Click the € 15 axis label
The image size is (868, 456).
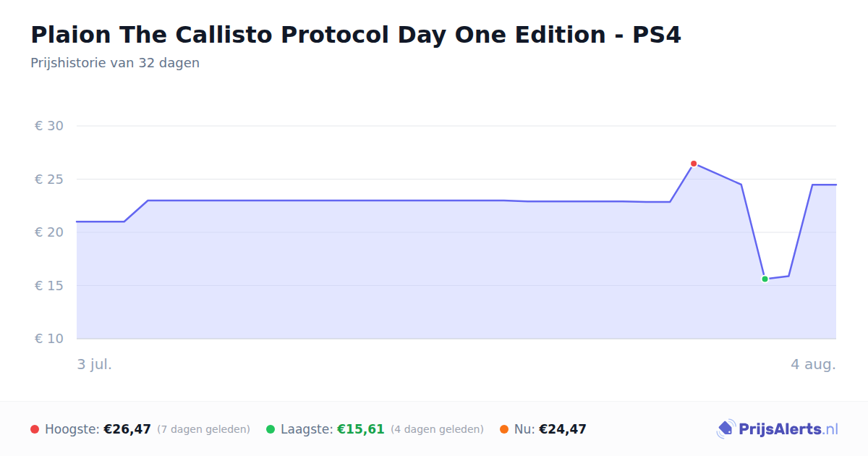49,286
